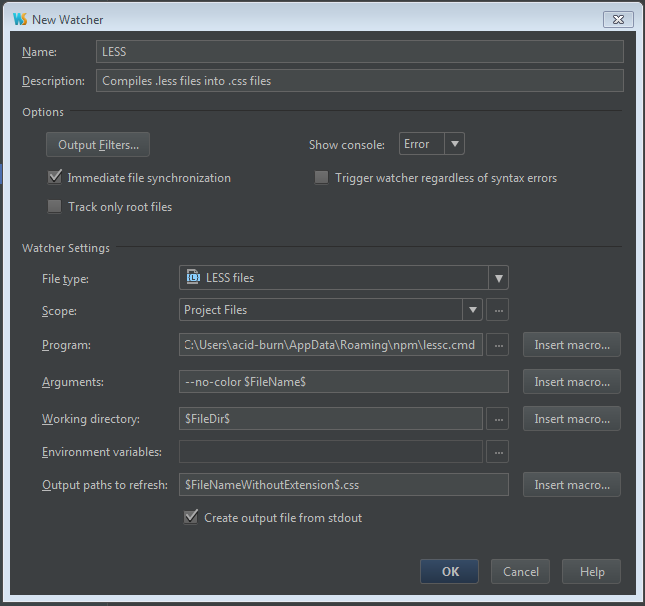
Task: Insert macro for Arguments field
Action: [572, 382]
